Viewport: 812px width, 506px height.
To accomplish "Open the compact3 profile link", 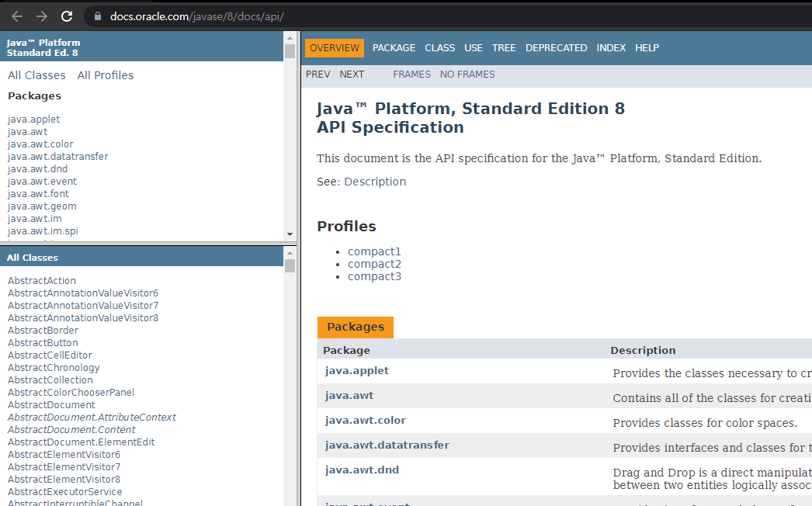I will pyautogui.click(x=374, y=276).
